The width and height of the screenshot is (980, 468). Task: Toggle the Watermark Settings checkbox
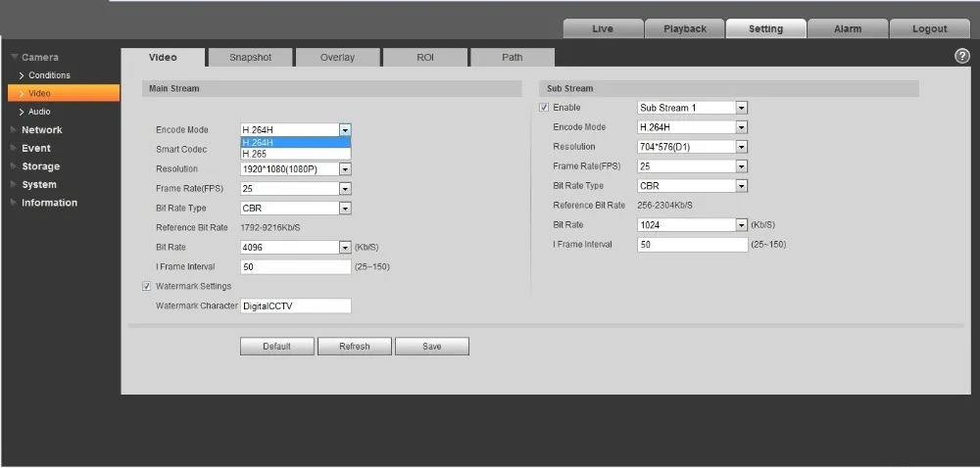147,287
